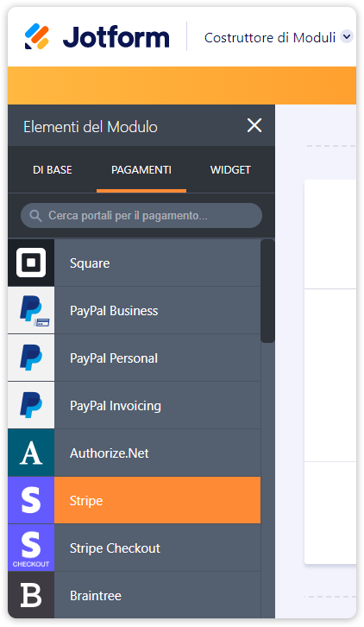This screenshot has height=627, width=364.
Task: Click the Jotform logo icon
Action: [37, 36]
